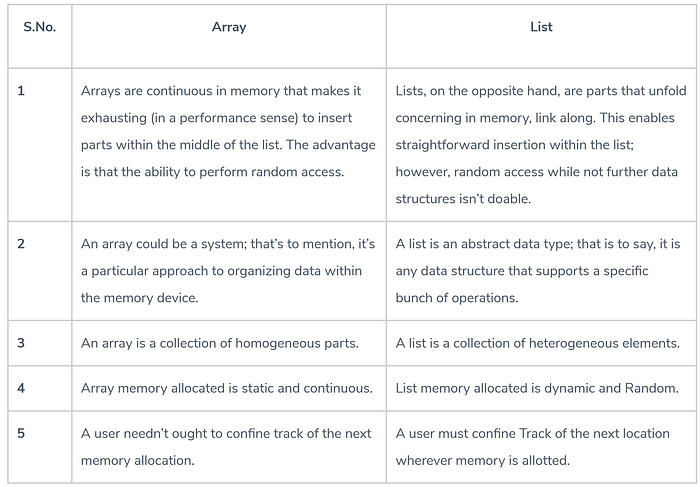Click 'A user needn't ought to confine' cell
The width and height of the screenshot is (700, 487).
[x=229, y=447]
